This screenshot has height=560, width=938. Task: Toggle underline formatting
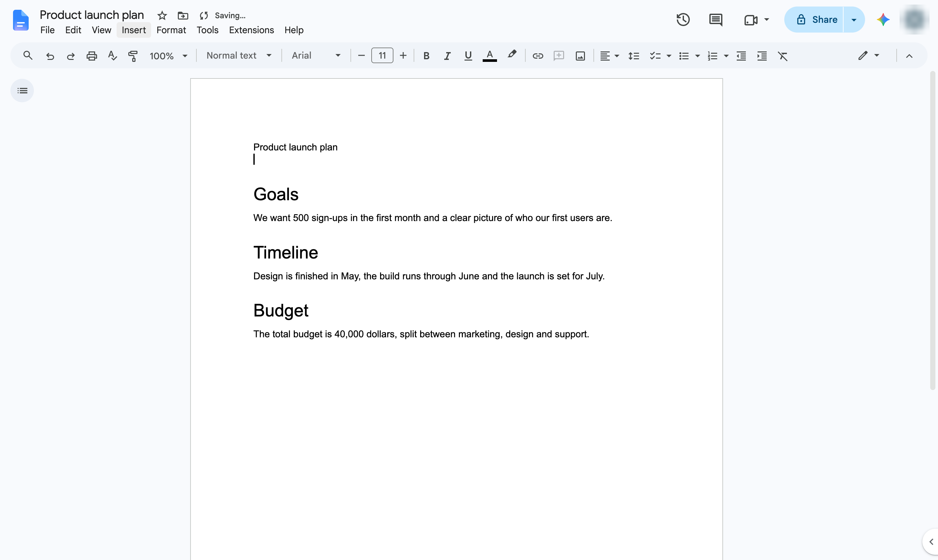(x=468, y=56)
